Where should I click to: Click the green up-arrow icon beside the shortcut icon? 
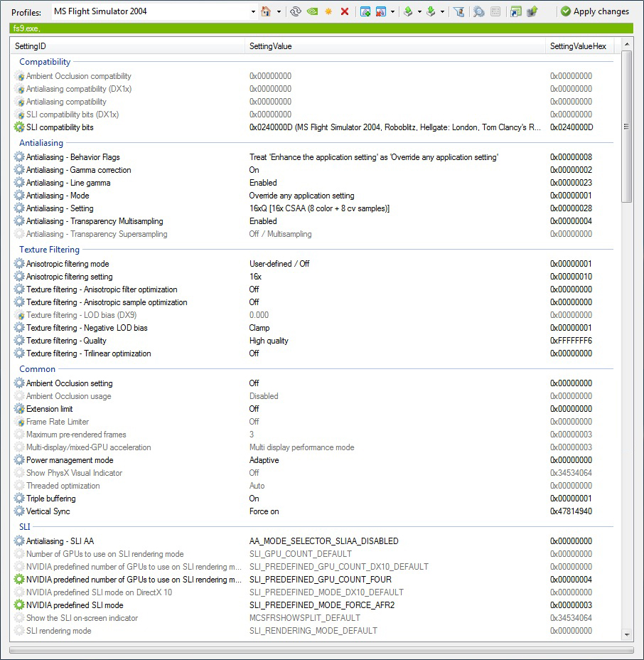coord(532,12)
